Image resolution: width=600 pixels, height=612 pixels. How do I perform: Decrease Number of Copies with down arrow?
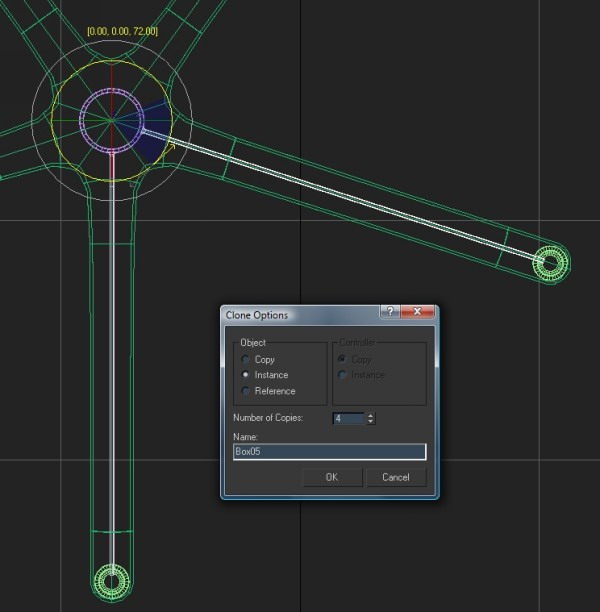371,422
